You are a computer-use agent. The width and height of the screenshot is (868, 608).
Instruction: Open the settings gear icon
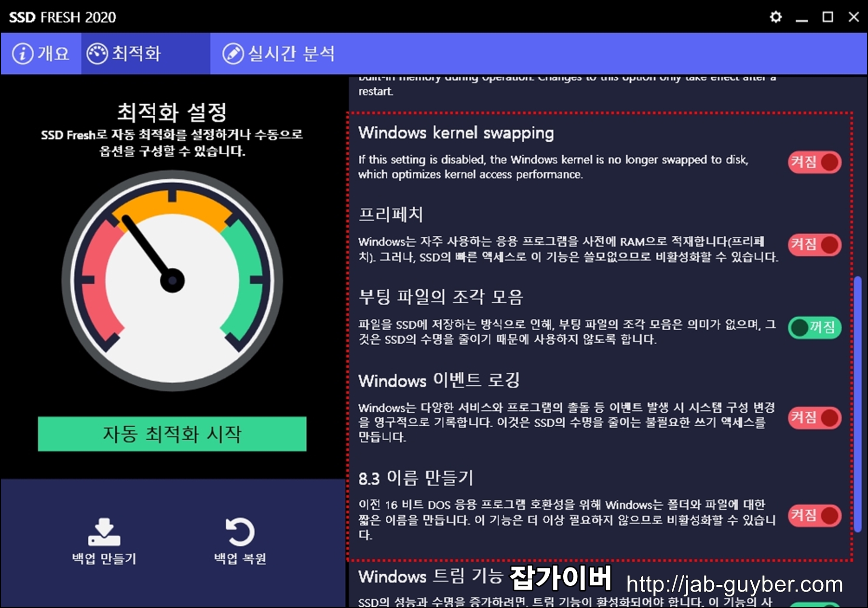(x=775, y=17)
